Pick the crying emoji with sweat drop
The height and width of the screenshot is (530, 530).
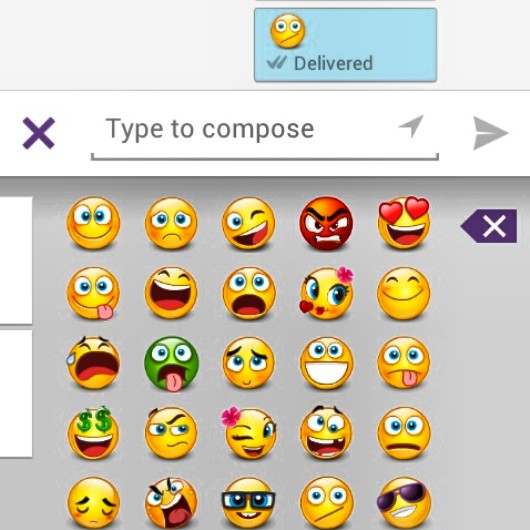click(x=93, y=362)
